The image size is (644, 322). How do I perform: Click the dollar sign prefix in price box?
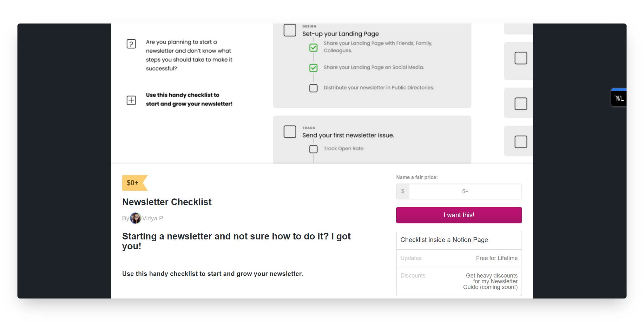[403, 191]
